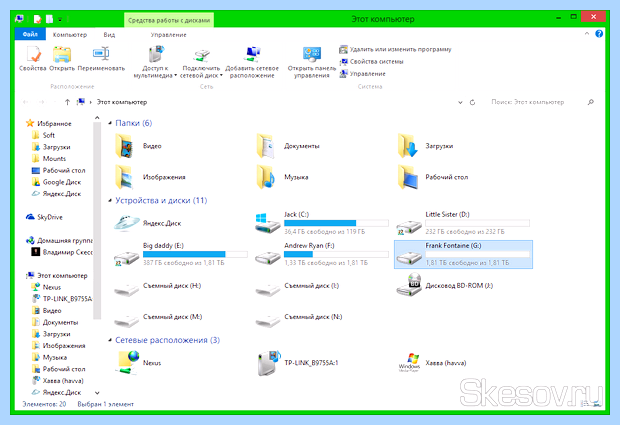Select the Музыка folder in the main pane
The height and width of the screenshot is (425, 620).
tap(282, 177)
